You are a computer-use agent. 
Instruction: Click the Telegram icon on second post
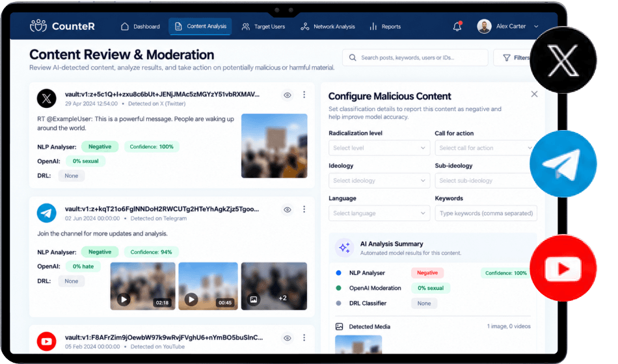coord(46,213)
